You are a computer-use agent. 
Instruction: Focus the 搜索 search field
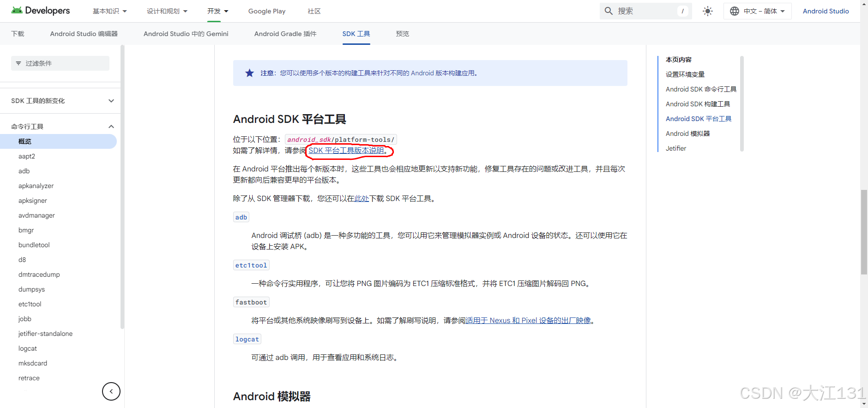point(646,11)
